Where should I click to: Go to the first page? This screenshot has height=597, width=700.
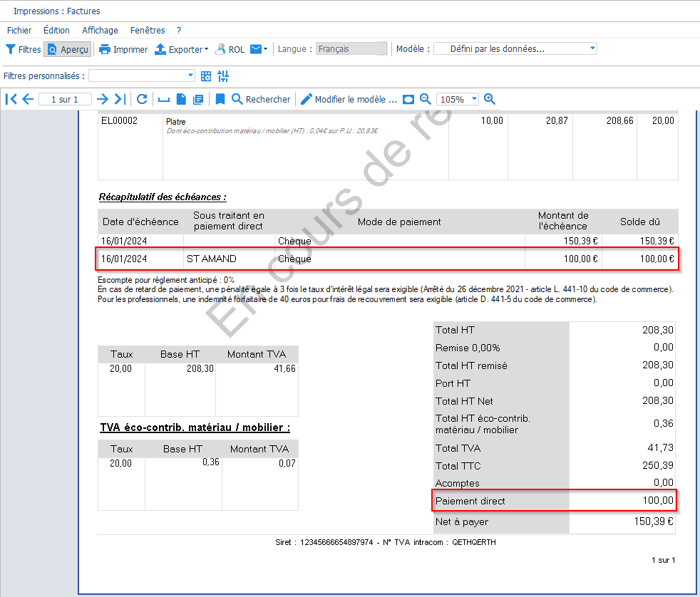(11, 99)
